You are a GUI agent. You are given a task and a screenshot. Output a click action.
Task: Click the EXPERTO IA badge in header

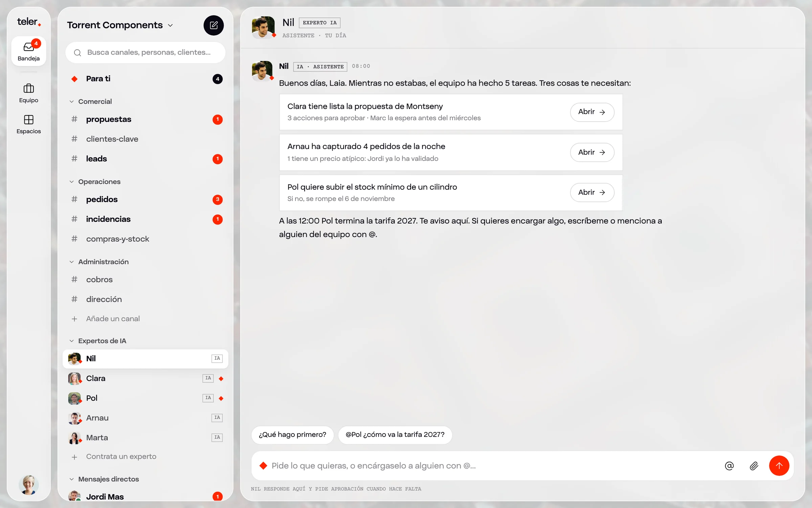point(319,23)
